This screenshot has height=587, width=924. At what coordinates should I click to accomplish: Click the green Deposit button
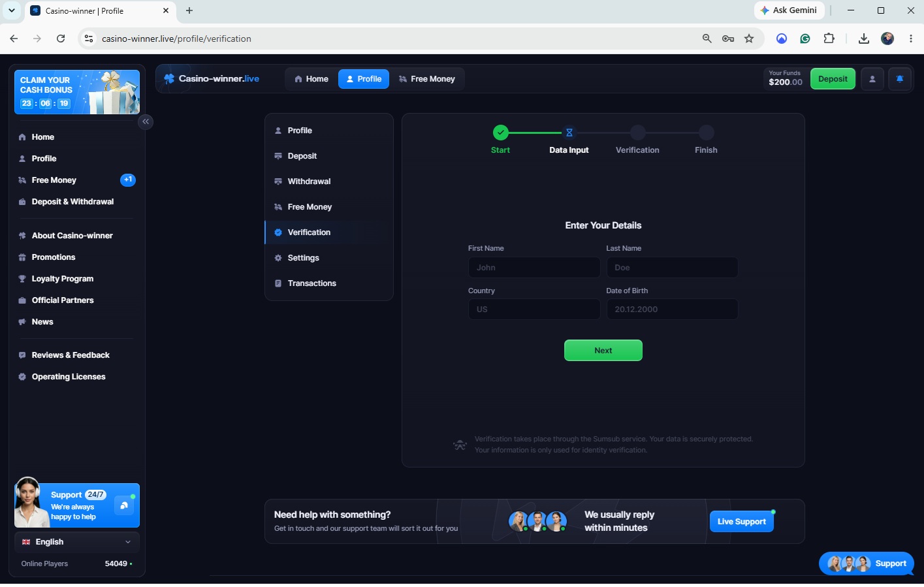pos(833,79)
